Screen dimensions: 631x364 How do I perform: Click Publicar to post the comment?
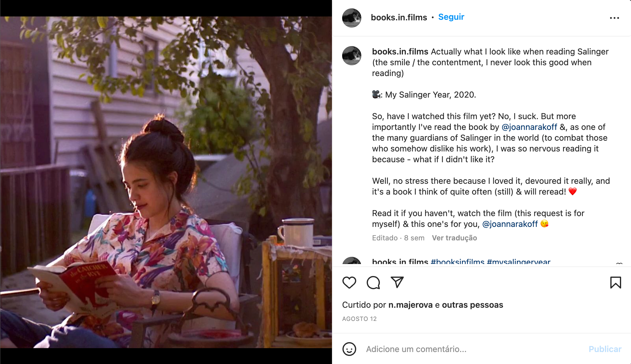pyautogui.click(x=605, y=349)
